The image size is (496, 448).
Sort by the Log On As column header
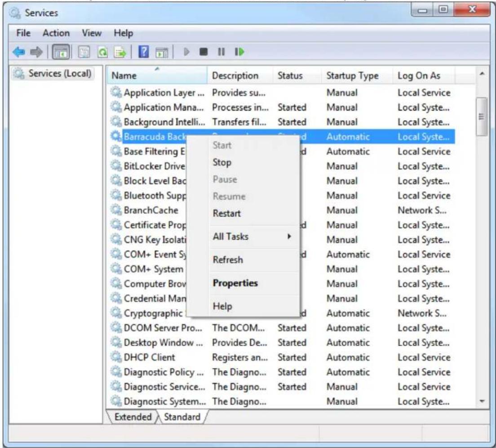424,75
